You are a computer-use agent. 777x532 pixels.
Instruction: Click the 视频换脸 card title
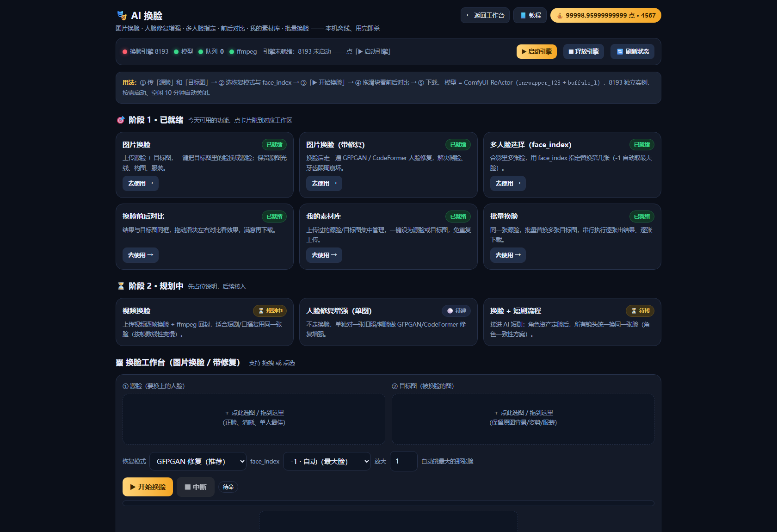click(136, 311)
